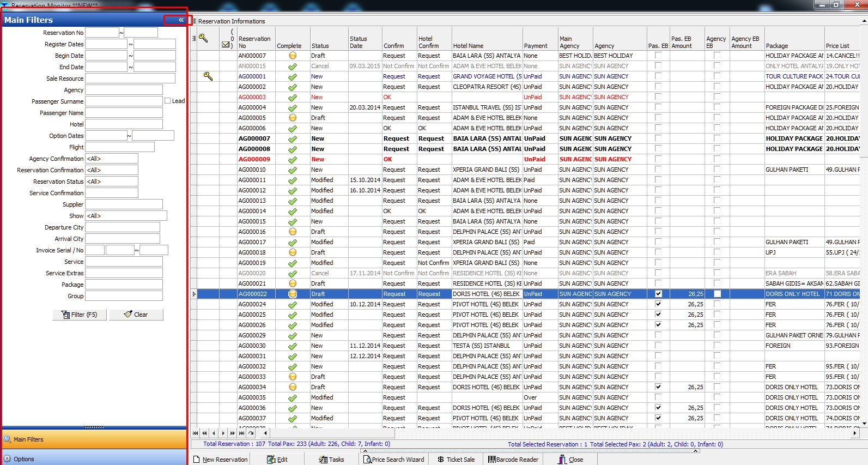
Task: Open Ticket Sale from bottom toolbar
Action: coord(456,460)
